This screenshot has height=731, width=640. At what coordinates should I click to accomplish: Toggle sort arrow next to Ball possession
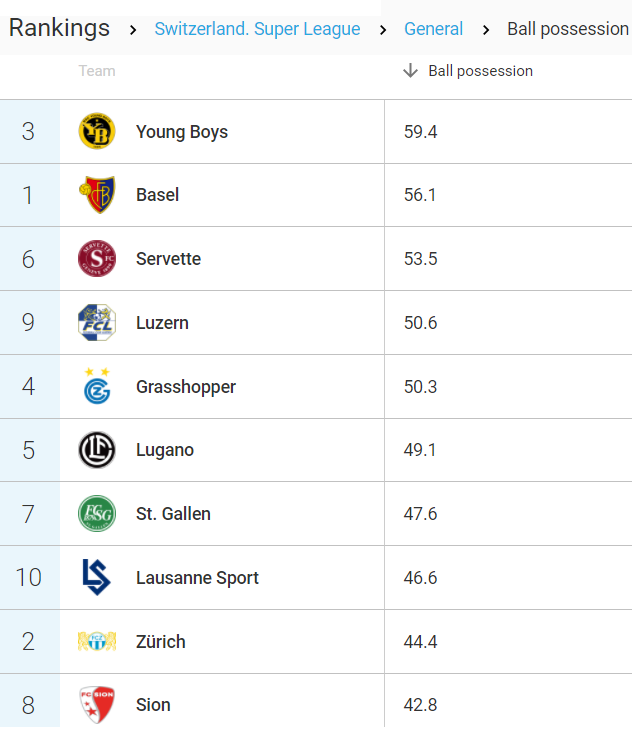[x=410, y=71]
